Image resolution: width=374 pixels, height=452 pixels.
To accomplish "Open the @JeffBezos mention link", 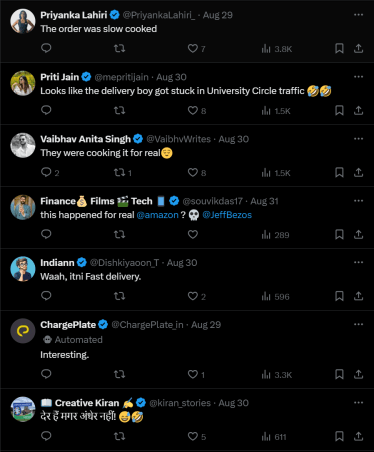I will pyautogui.click(x=227, y=215).
